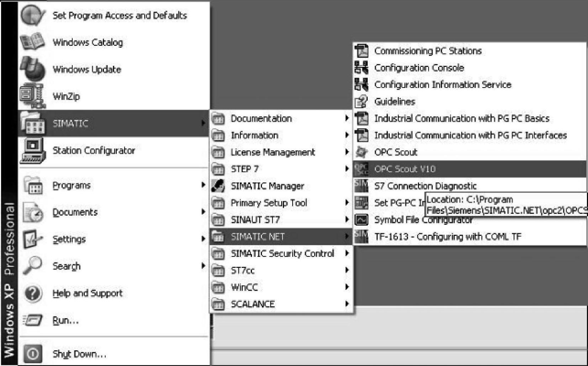Viewport: 588px width, 366px height.
Task: Open the SIMATIC NET menu entry
Action: 281,237
